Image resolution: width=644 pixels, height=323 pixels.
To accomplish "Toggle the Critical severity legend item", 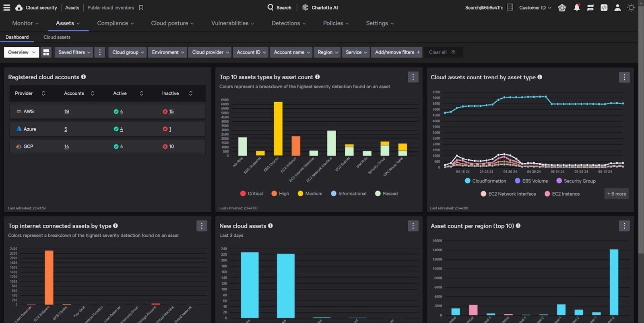I will [251, 194].
